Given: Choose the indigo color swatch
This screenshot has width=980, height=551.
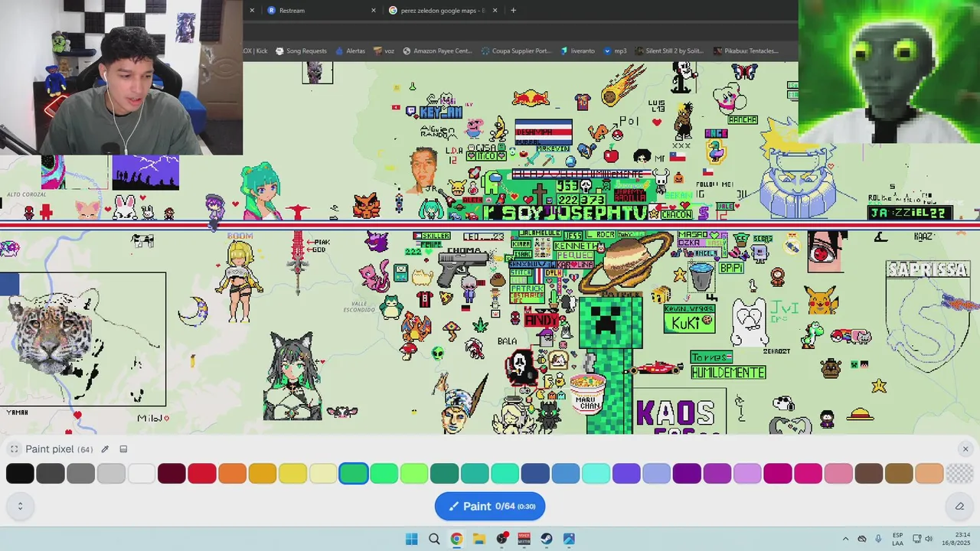Looking at the screenshot, I should [x=626, y=474].
